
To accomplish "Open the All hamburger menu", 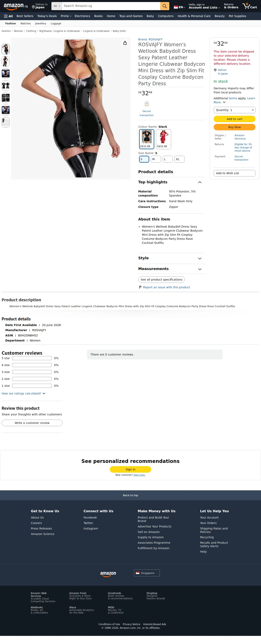I will pyautogui.click(x=8, y=16).
